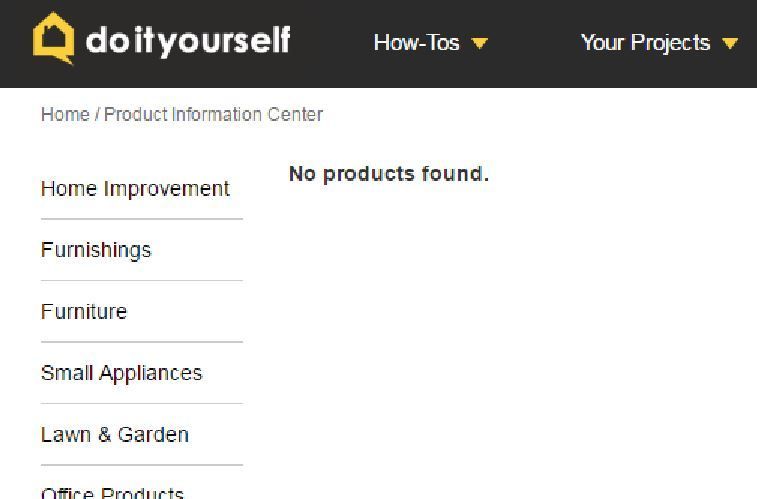Expand the How-Tos yellow dropdown arrow
Image resolution: width=757 pixels, height=499 pixels.
pos(480,43)
